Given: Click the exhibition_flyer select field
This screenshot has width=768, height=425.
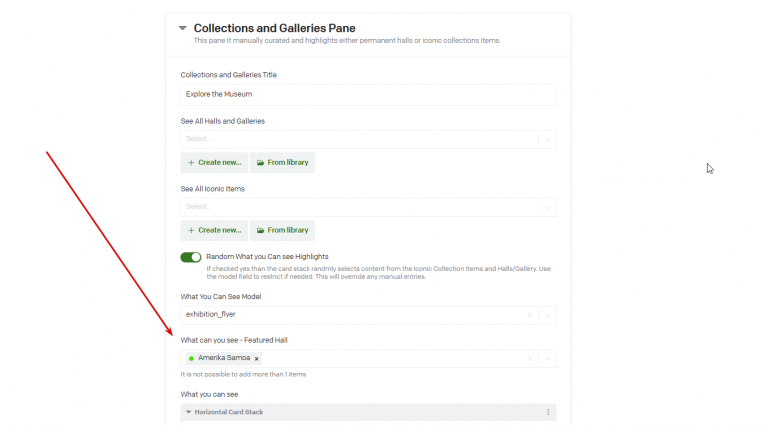Looking at the screenshot, I should coord(350,314).
